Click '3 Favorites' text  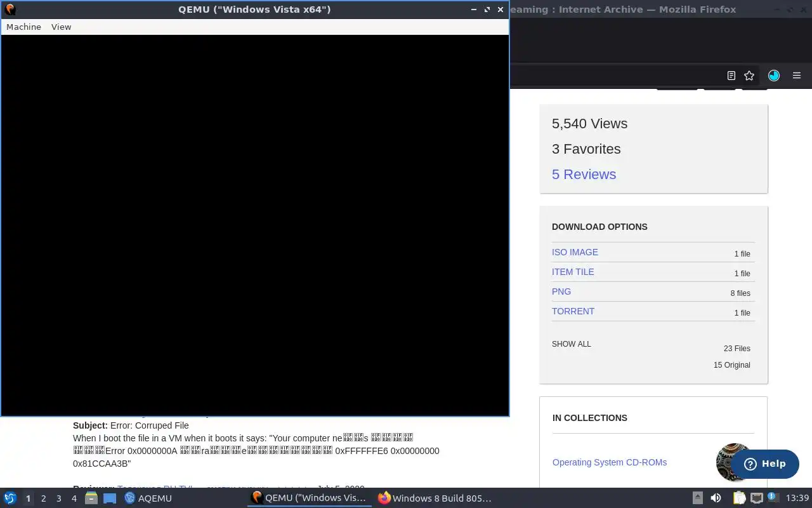586,149
